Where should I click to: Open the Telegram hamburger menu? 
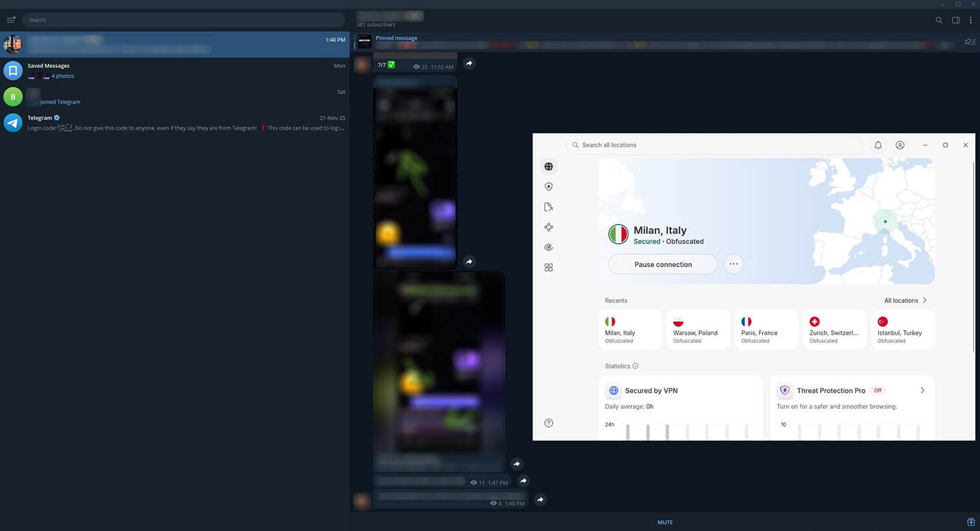tap(10, 20)
